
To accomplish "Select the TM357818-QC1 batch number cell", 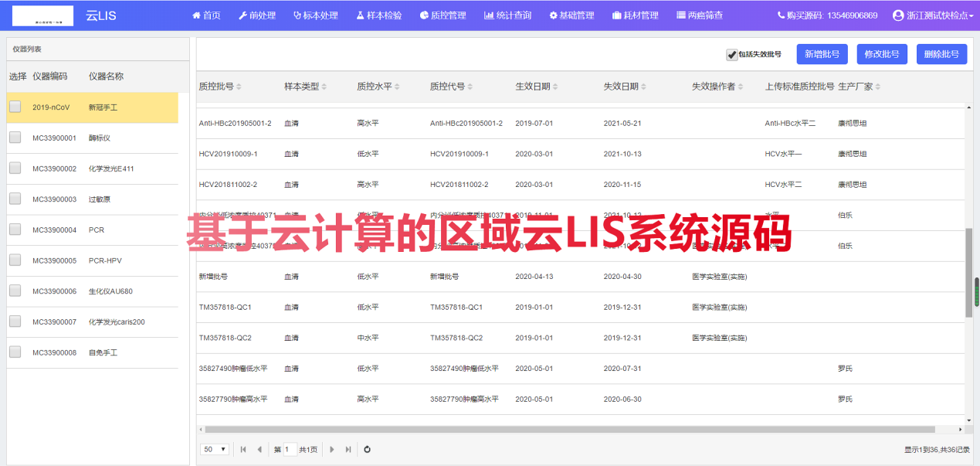I will pos(225,307).
